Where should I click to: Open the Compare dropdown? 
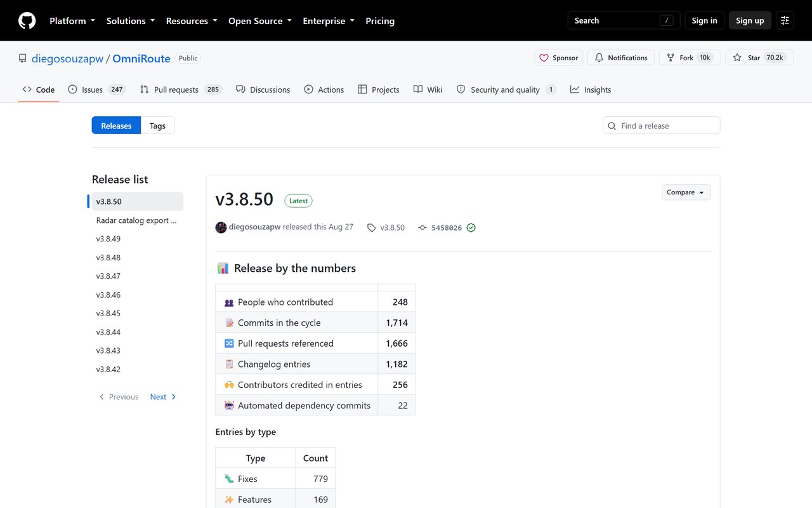[x=686, y=192]
